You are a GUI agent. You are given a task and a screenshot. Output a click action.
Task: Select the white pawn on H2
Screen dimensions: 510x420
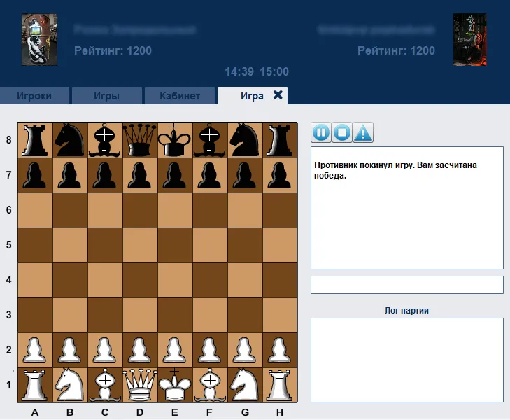point(280,350)
